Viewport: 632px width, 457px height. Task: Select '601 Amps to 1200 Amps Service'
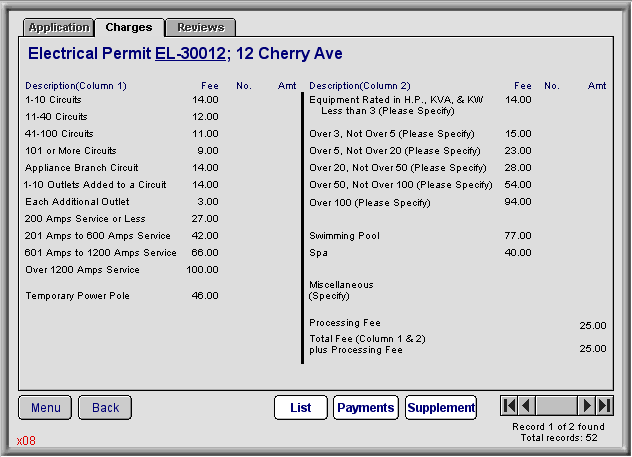coord(101,252)
